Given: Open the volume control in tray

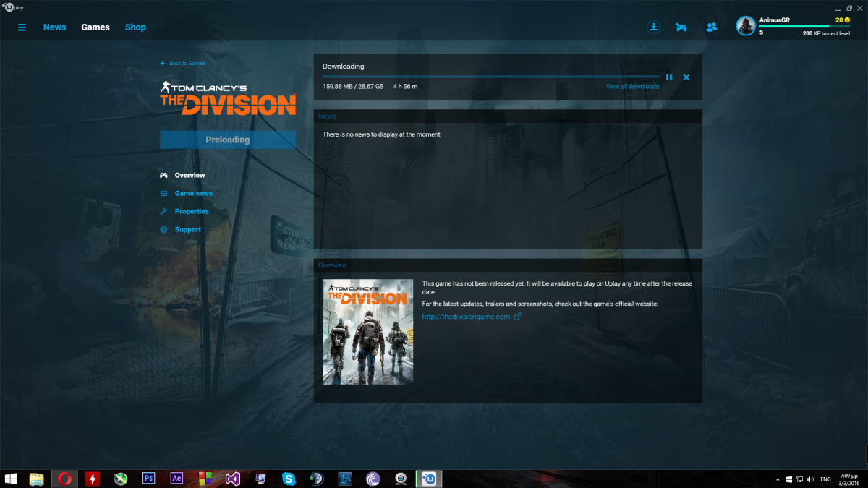Looking at the screenshot, I should coord(809,479).
